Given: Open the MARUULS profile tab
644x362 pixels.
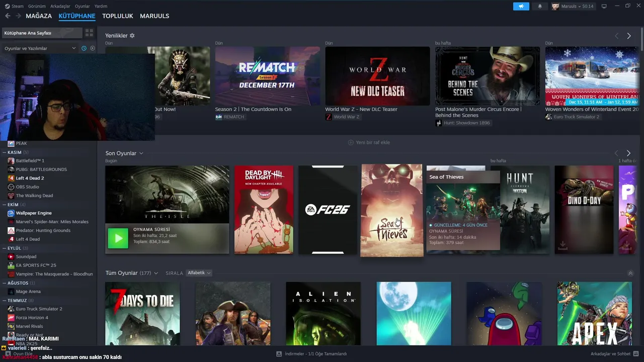Looking at the screenshot, I should [154, 16].
